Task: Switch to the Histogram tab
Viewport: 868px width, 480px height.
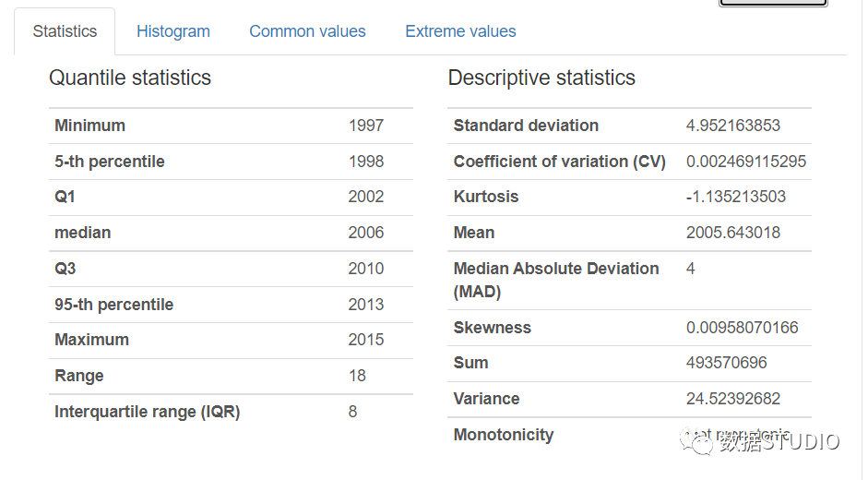Action: tap(173, 31)
